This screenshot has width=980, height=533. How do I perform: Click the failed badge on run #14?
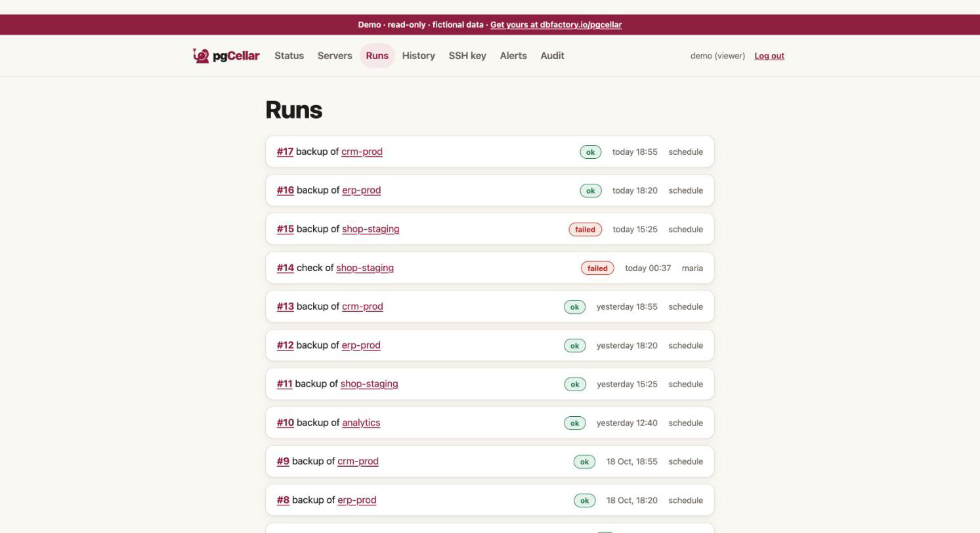coord(597,268)
